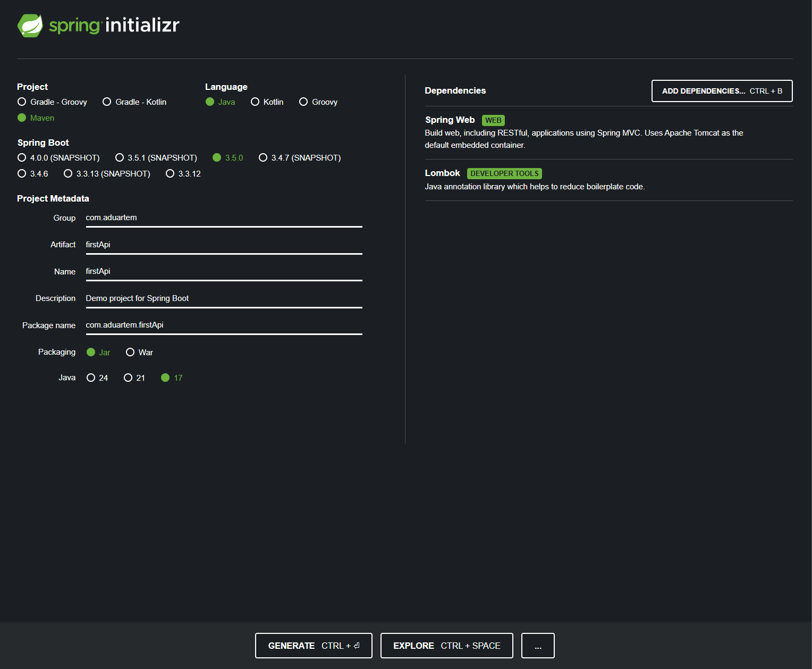Click the Lombok description text

pos(535,187)
